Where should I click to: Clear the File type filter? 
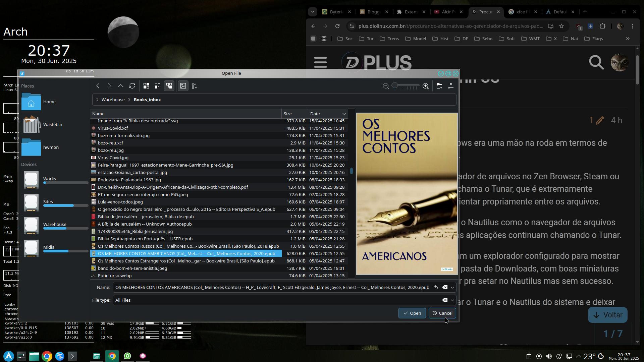tap(445, 300)
